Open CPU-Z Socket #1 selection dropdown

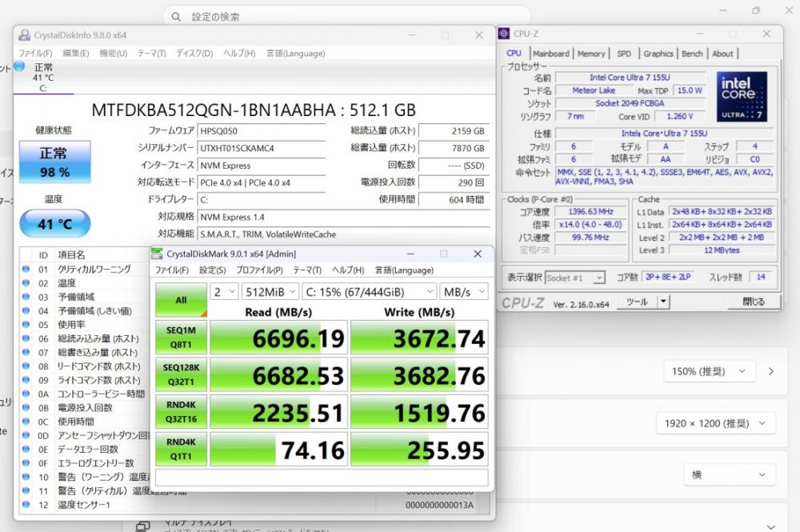tap(575, 278)
